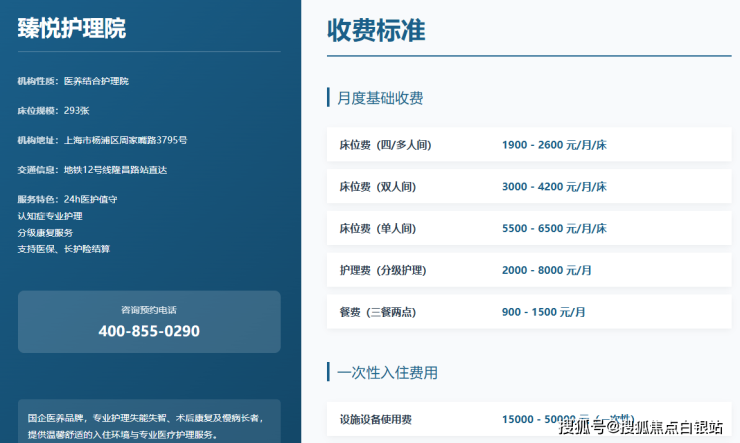The height and width of the screenshot is (443, 740).
Task: Click the 收费标准 page heading
Action: (x=376, y=30)
